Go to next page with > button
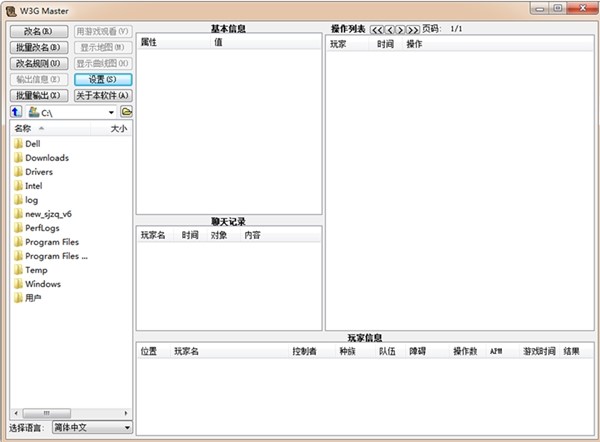600x442 pixels. point(400,30)
